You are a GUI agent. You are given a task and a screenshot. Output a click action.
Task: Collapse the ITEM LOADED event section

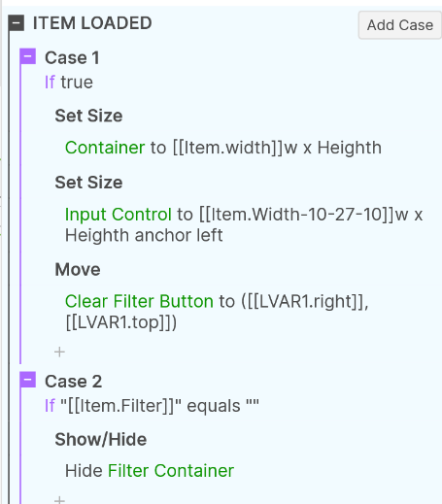[x=17, y=23]
